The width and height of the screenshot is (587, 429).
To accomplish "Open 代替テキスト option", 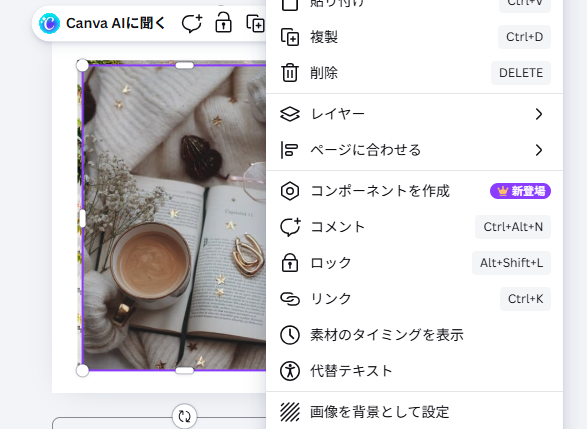I will click(415, 371).
